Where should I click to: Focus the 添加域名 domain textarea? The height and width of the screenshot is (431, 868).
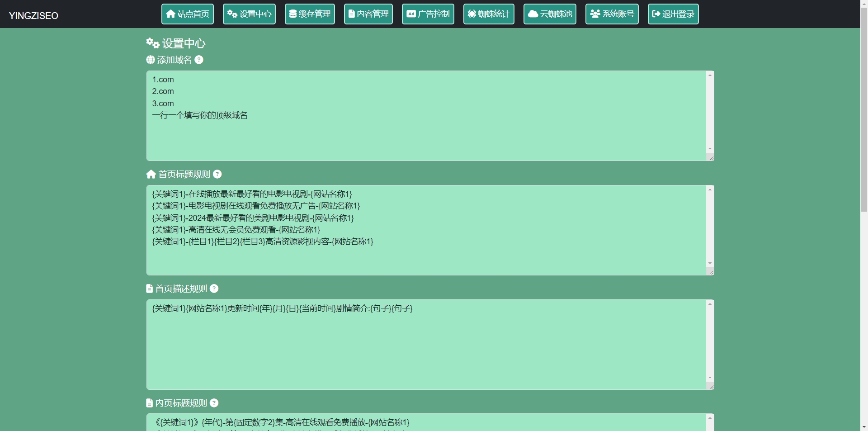tap(430, 116)
